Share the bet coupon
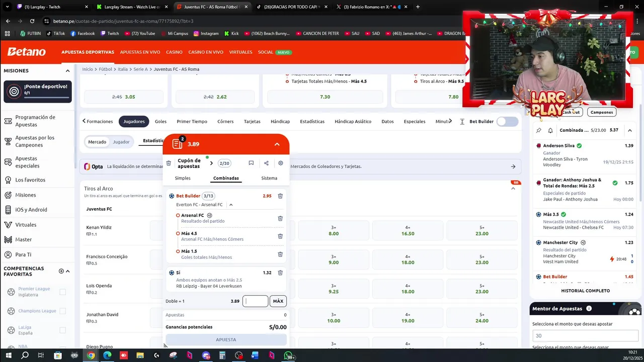 tap(266, 163)
